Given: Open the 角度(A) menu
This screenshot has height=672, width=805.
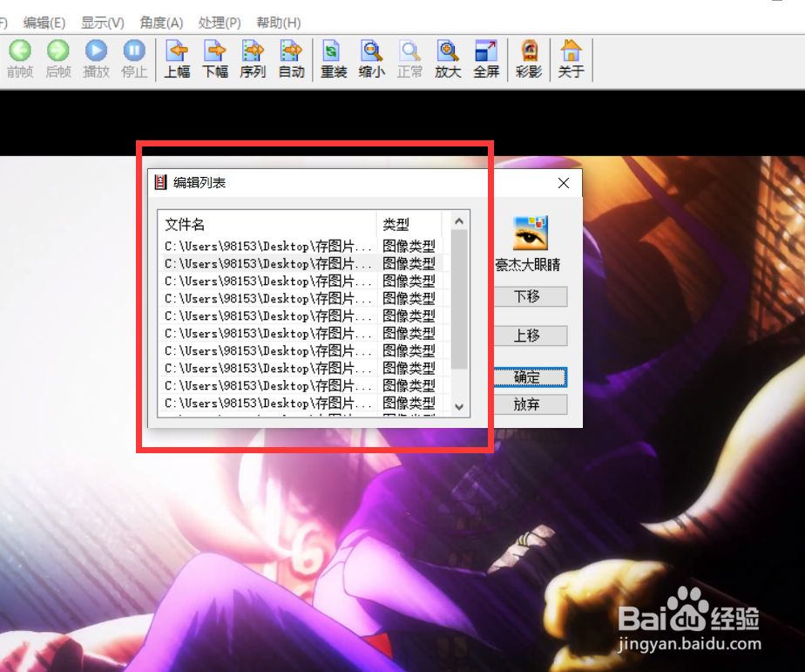Looking at the screenshot, I should click(161, 23).
